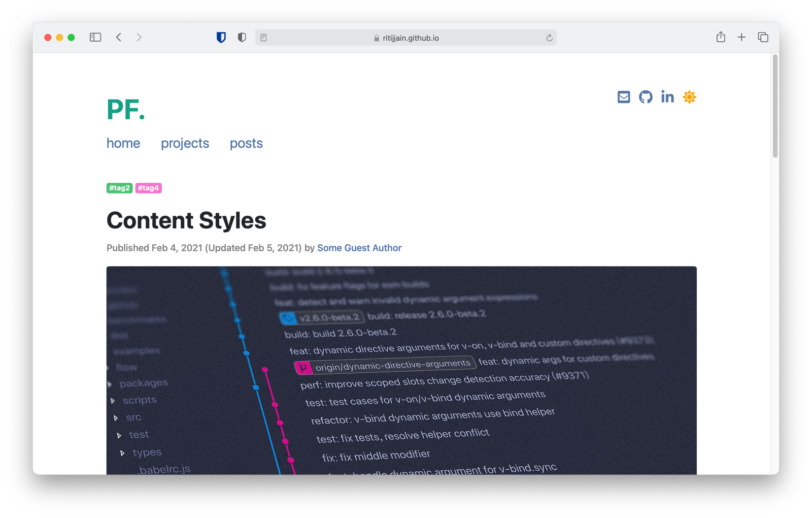Reload the page with refresh icon
The height and width of the screenshot is (518, 812).
pyautogui.click(x=549, y=38)
